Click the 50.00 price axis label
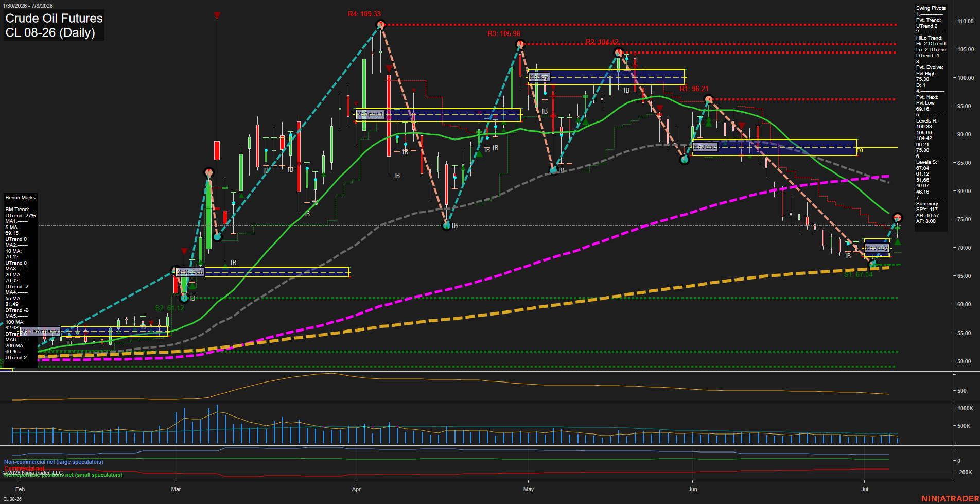 pyautogui.click(x=964, y=361)
